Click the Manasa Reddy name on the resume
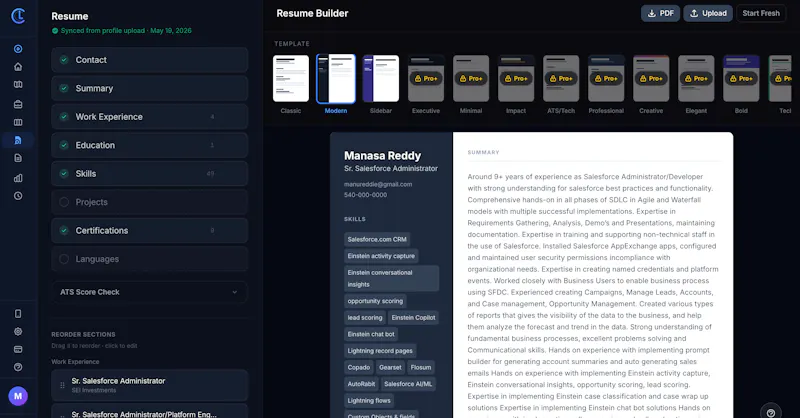This screenshot has width=800, height=418. (383, 156)
